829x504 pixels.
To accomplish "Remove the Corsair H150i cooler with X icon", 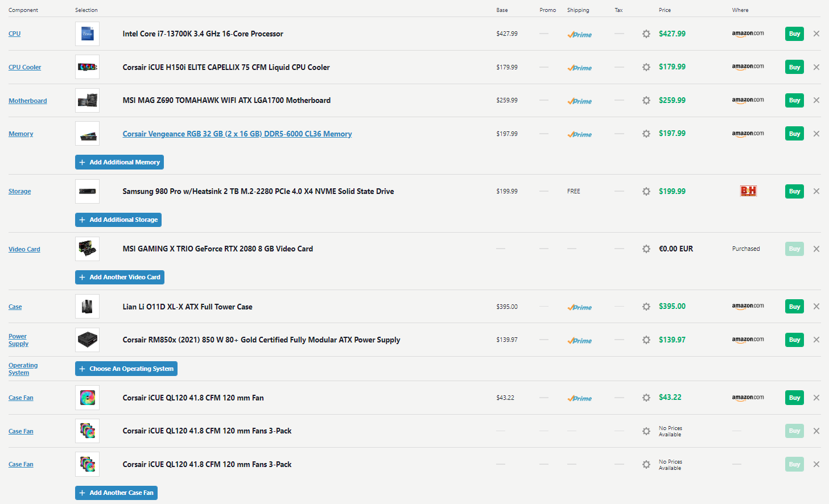I will 816,67.
